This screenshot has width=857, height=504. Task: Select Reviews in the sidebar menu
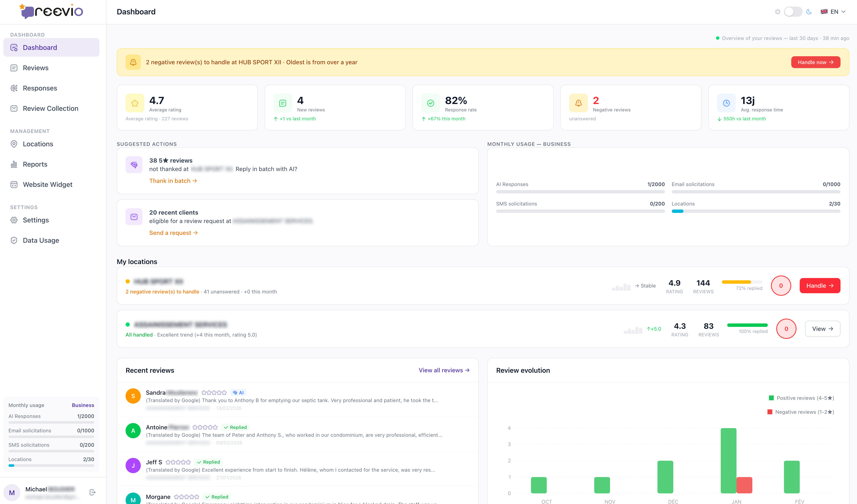click(36, 68)
